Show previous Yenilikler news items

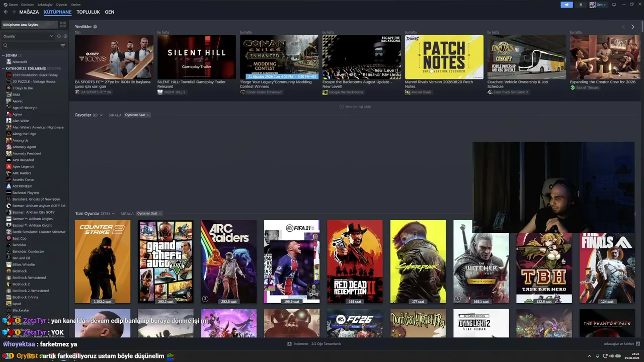tap(623, 27)
